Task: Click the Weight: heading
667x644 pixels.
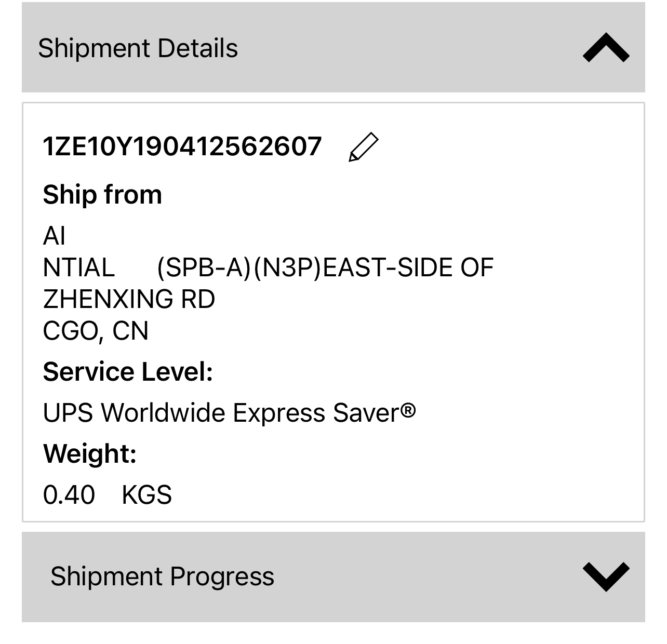Action: tap(90, 453)
